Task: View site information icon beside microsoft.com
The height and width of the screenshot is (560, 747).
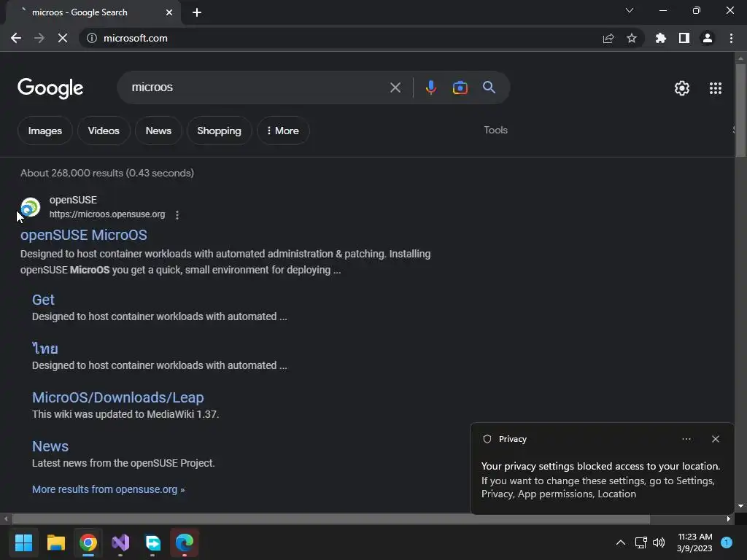Action: coord(91,38)
